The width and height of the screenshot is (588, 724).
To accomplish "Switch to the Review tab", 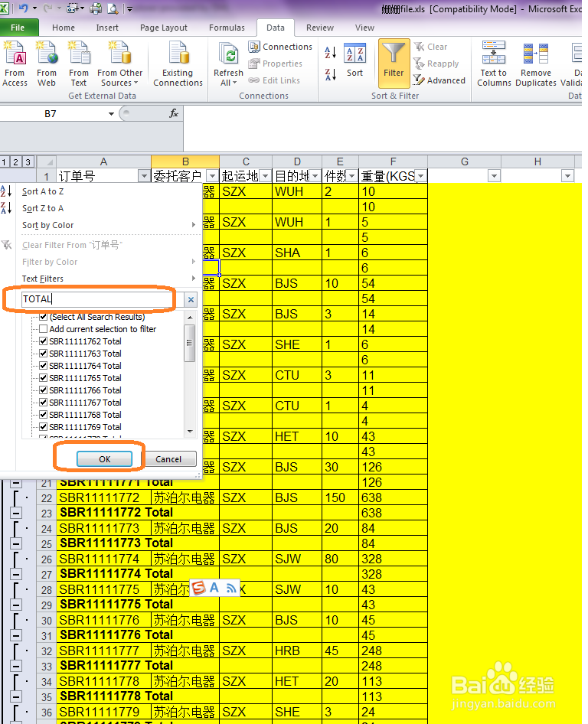I will 319,28.
